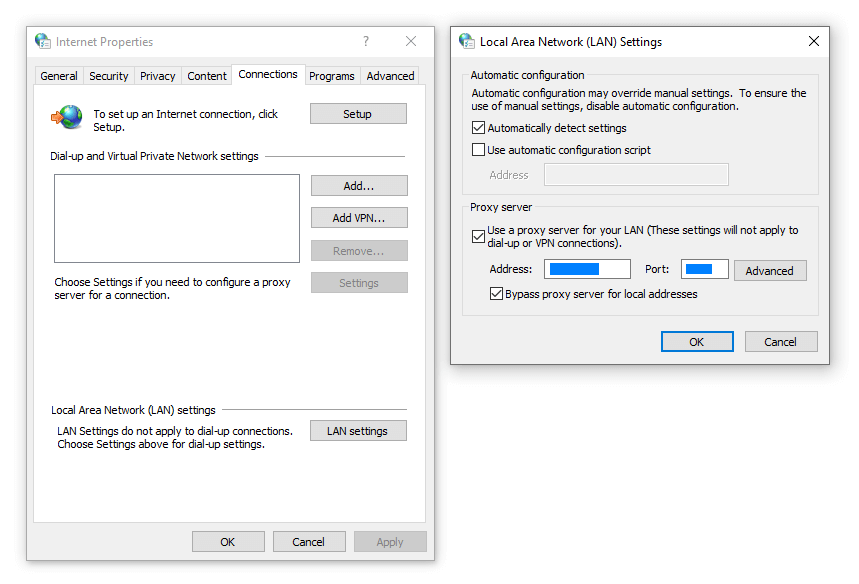
Task: Click the globe setup connection icon
Action: [67, 117]
